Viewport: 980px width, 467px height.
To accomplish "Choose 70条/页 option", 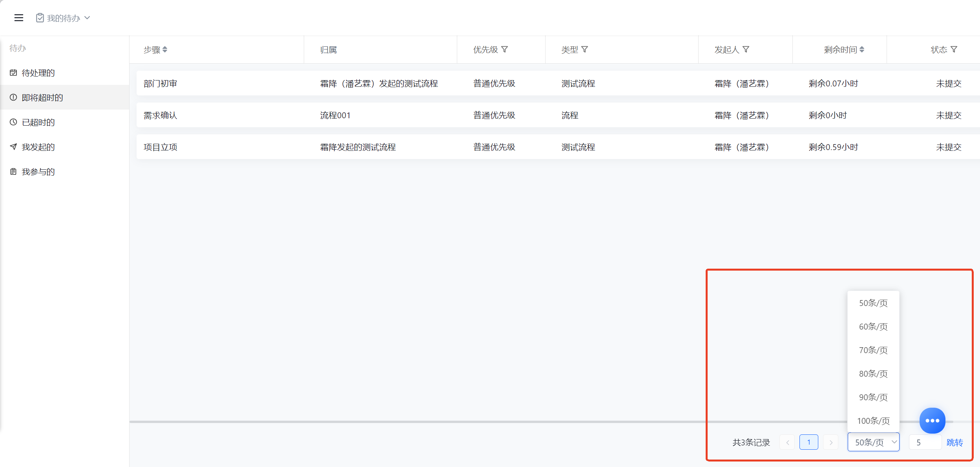I will 873,350.
